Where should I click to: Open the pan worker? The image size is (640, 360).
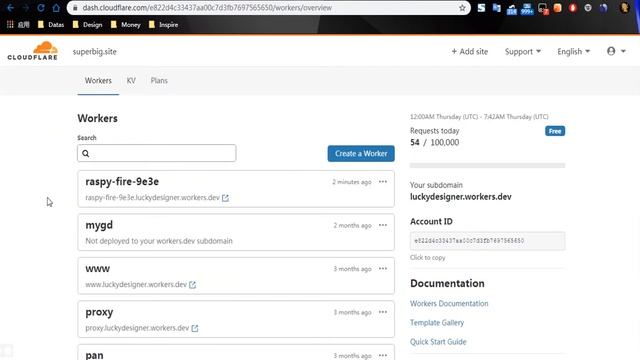(x=94, y=355)
